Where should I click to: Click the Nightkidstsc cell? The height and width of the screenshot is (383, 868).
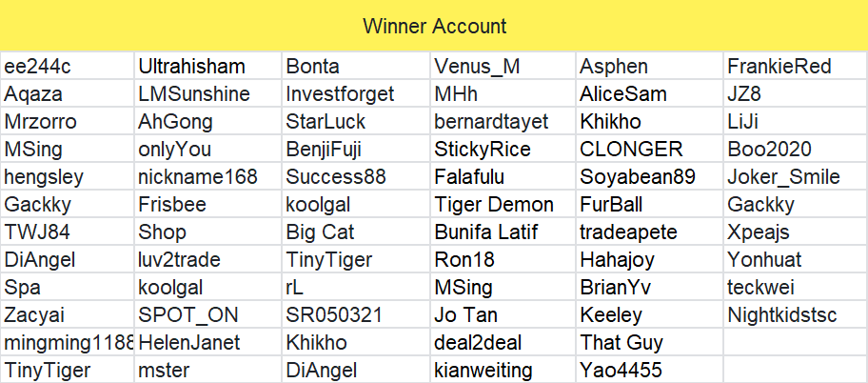pos(796,314)
